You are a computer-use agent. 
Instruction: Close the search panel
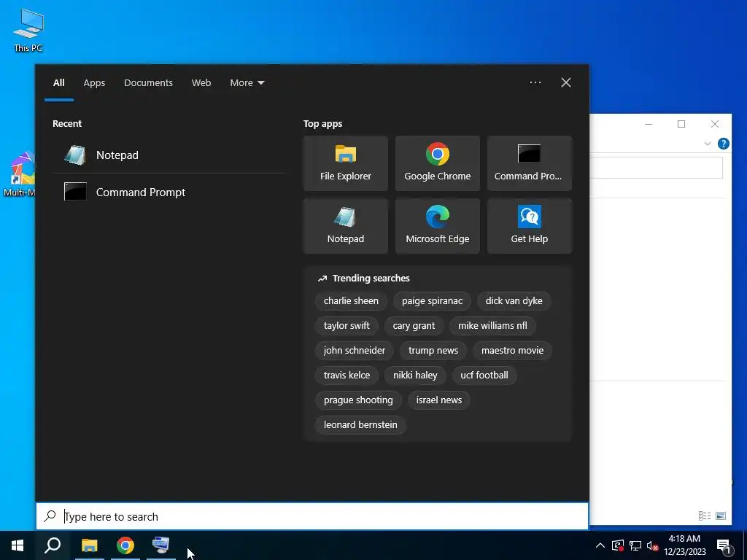[566, 82]
